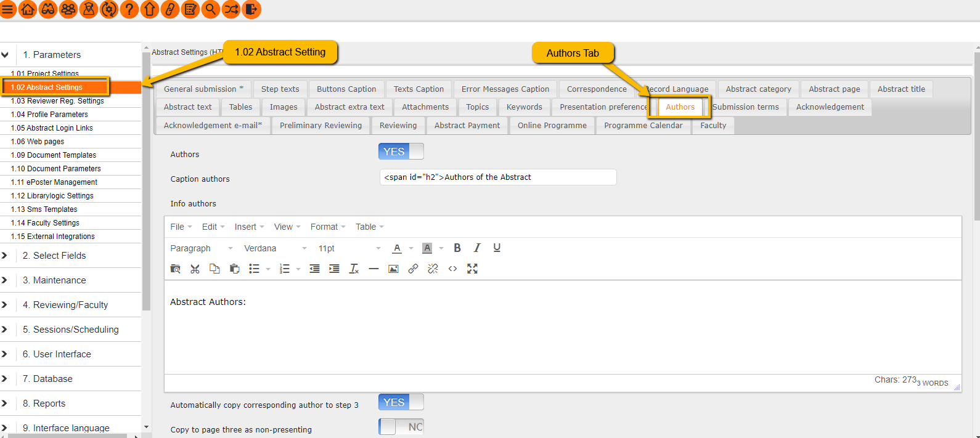Open source code view in editor
980x438 pixels.
452,269
